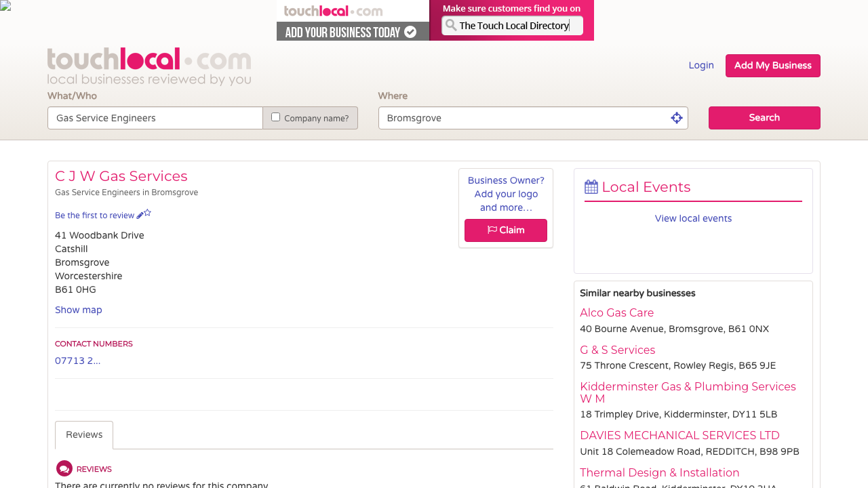This screenshot has height=488, width=868.
Task: Claim this business listing
Action: click(506, 230)
